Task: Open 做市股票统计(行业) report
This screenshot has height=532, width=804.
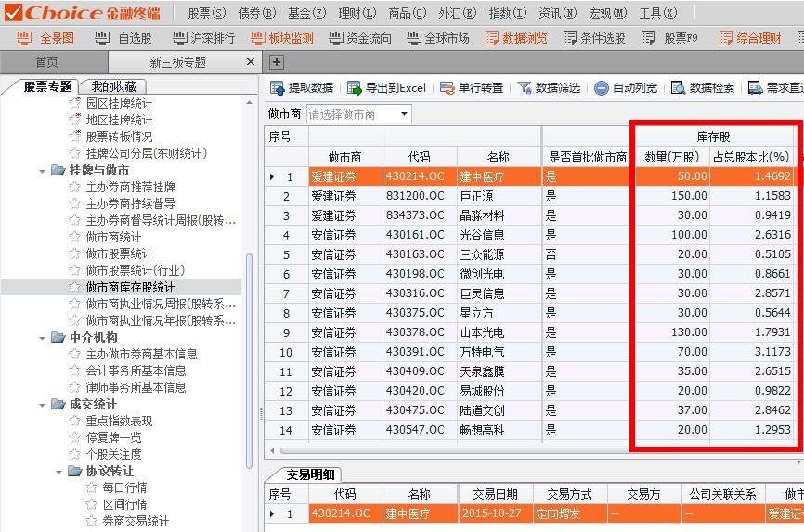Action: pyautogui.click(x=136, y=270)
